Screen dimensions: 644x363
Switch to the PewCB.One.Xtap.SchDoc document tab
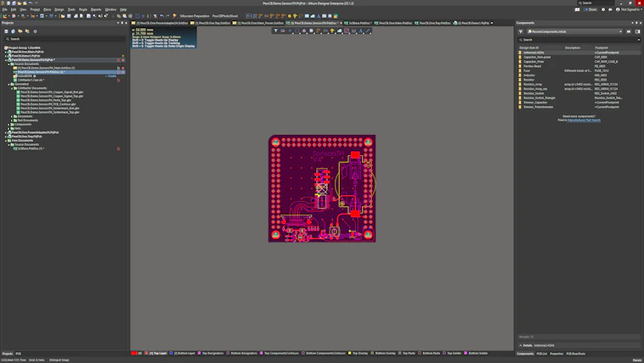[x=211, y=23]
